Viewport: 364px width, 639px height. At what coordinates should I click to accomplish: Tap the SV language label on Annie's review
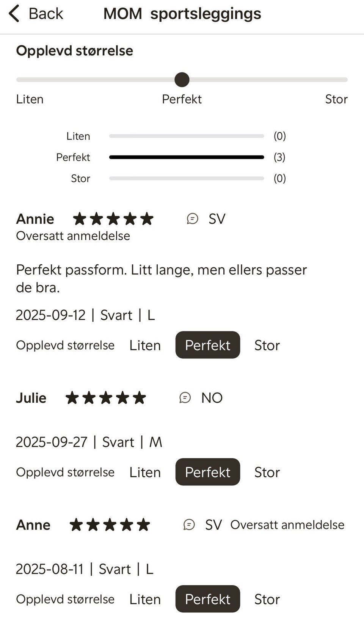[x=217, y=219]
